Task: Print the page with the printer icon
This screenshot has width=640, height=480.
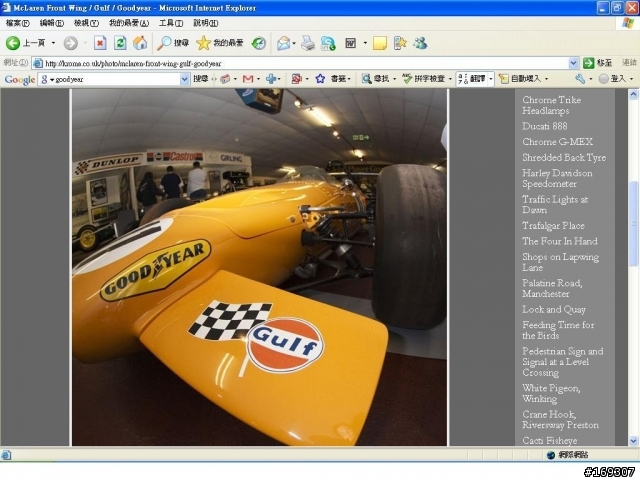Action: pyautogui.click(x=308, y=43)
